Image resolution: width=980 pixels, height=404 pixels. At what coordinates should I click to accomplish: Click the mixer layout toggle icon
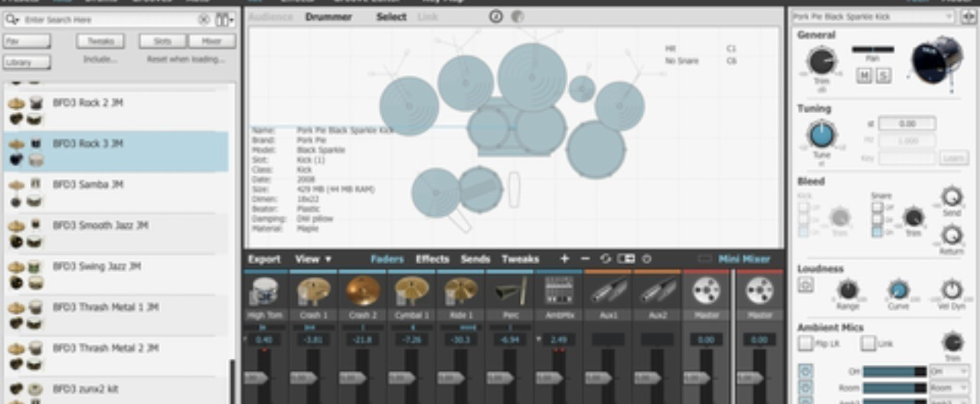(x=626, y=259)
